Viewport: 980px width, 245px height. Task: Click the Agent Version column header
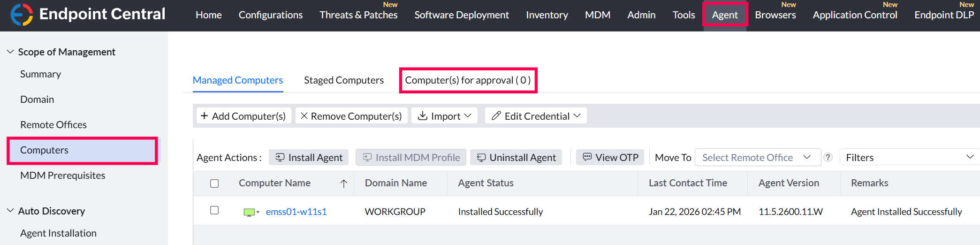tap(789, 183)
